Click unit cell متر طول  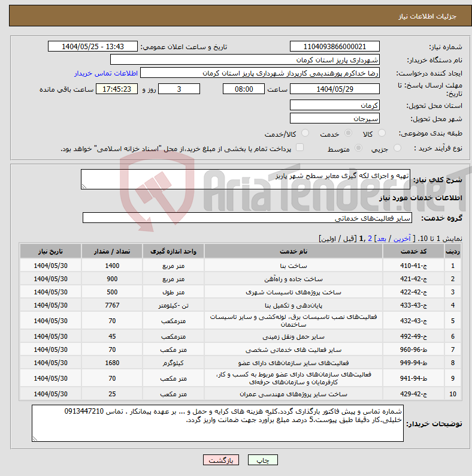click(173, 292)
